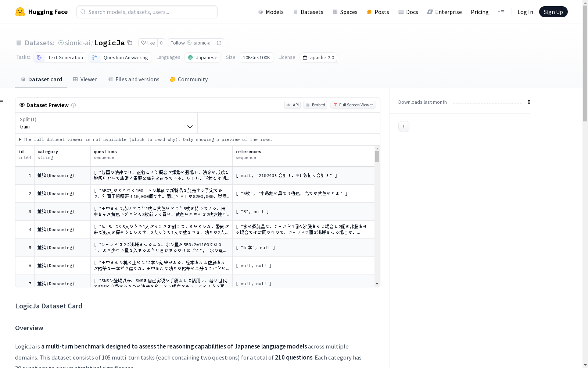Click the 10K<n<100K size tag
The height and width of the screenshot is (368, 588).
pyautogui.click(x=256, y=57)
